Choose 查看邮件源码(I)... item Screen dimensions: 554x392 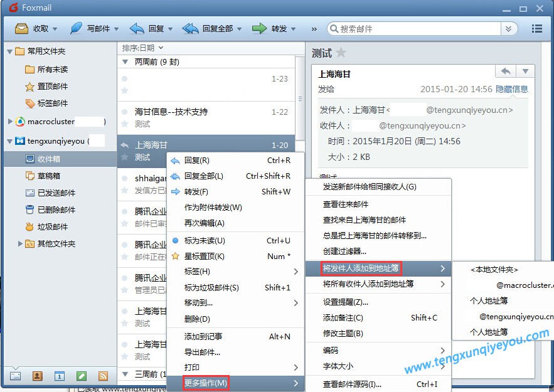pyautogui.click(x=378, y=384)
